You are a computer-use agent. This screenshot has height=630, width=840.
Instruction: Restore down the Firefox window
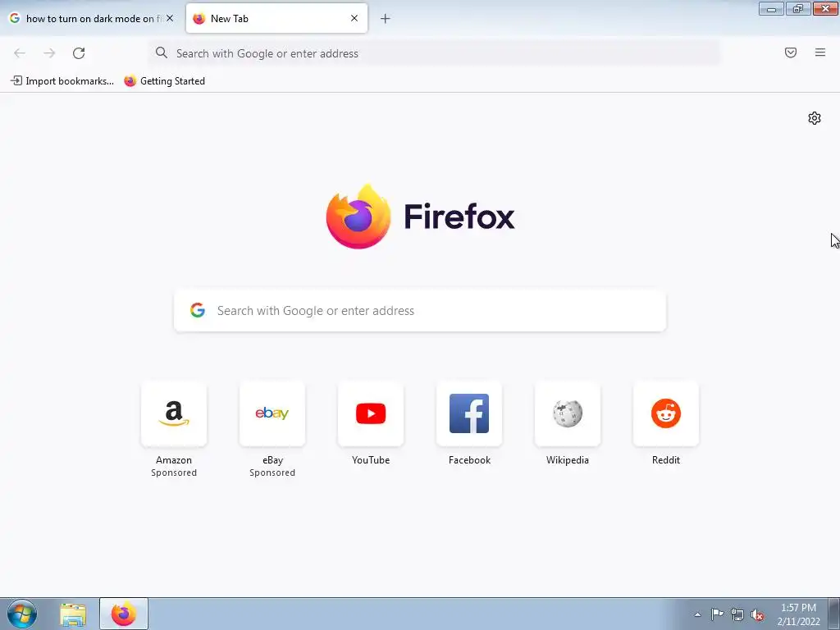(x=798, y=8)
